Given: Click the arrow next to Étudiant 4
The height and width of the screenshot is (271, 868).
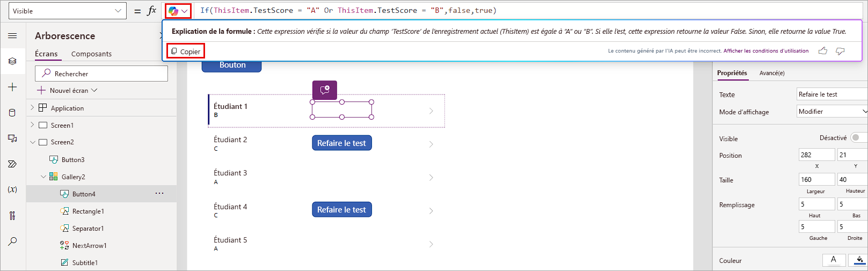Looking at the screenshot, I should pos(431,211).
